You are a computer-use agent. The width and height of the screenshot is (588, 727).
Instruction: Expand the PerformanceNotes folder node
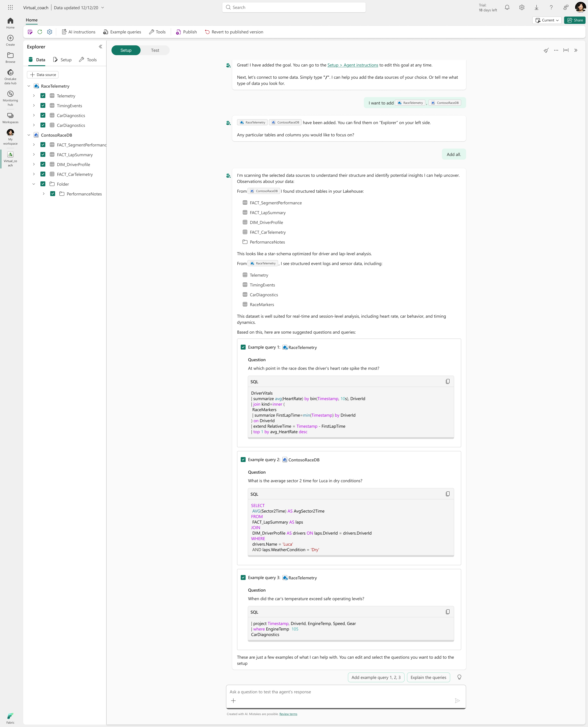(44, 194)
